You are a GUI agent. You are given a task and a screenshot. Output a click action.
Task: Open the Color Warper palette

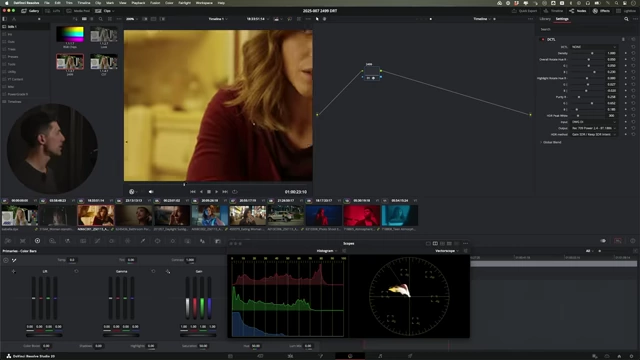[x=127, y=241]
